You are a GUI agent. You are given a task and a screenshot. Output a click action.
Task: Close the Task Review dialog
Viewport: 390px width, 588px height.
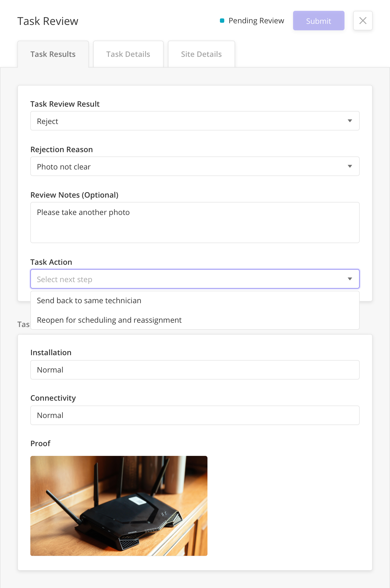coord(363,21)
